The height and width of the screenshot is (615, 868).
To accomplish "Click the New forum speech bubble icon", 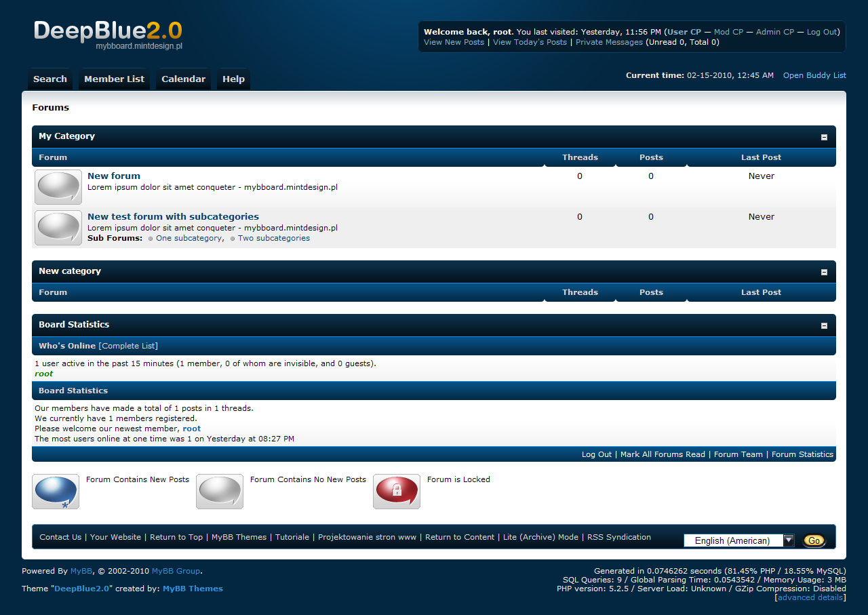I will (x=58, y=186).
